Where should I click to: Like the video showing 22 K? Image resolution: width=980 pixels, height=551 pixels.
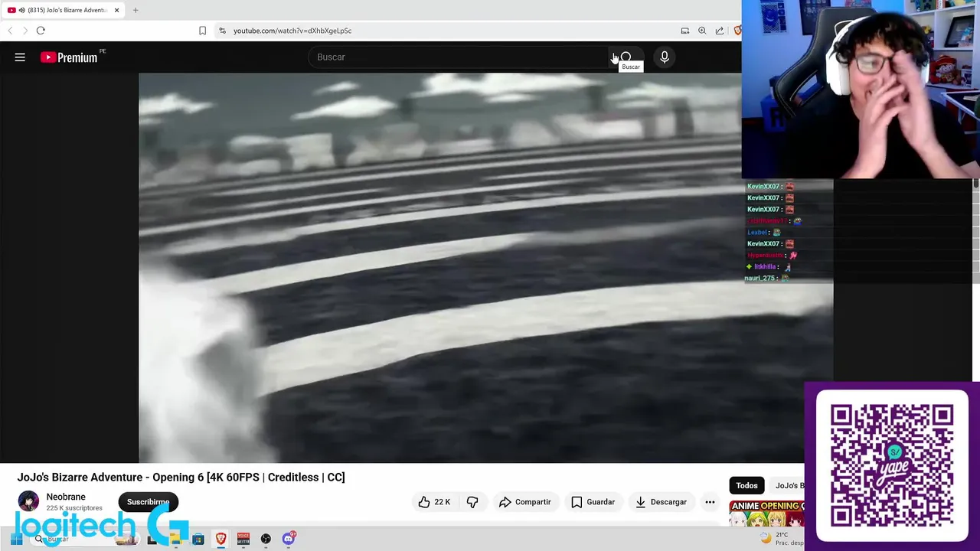coord(433,502)
